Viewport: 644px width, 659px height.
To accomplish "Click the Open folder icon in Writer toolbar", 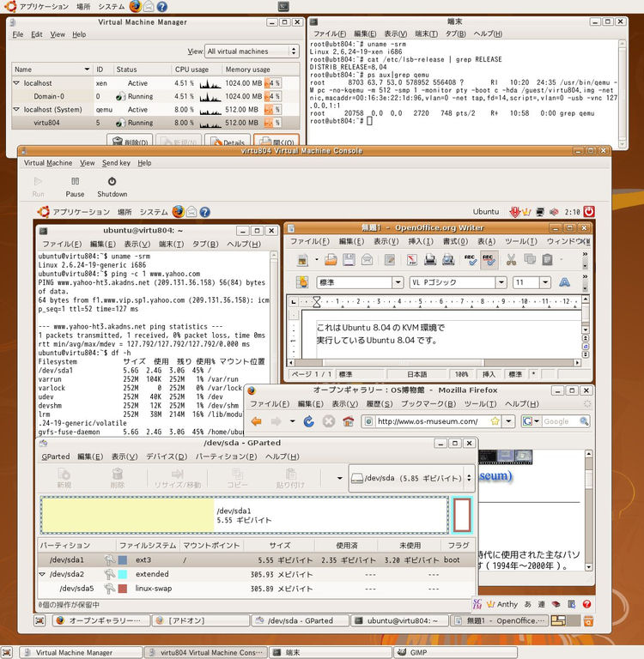I will (331, 260).
